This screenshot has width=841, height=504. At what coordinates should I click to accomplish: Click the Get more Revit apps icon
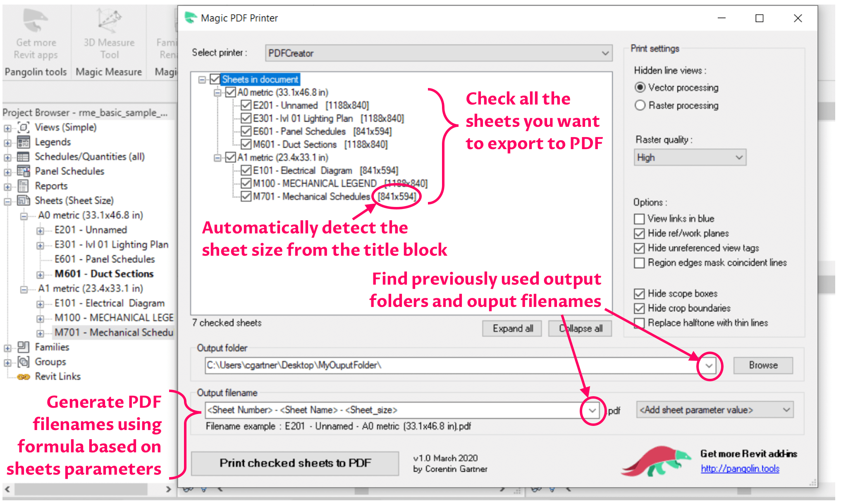pyautogui.click(x=35, y=21)
